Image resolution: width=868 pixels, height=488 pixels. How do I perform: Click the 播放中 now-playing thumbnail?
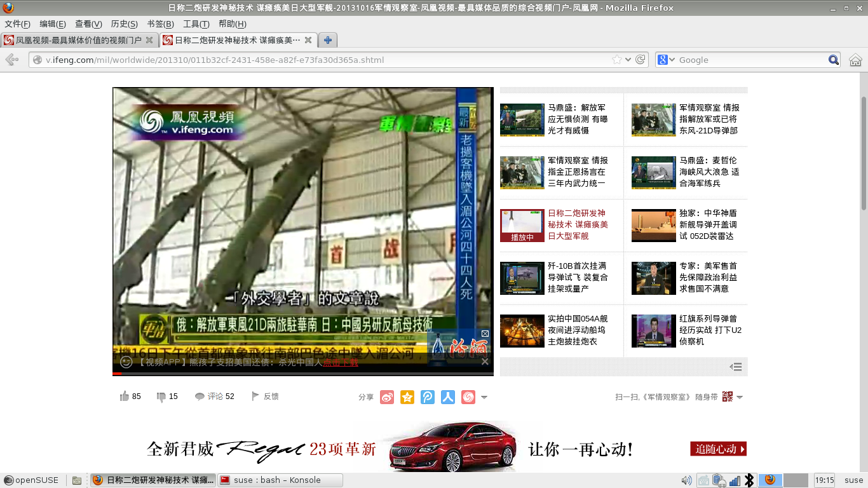click(522, 225)
